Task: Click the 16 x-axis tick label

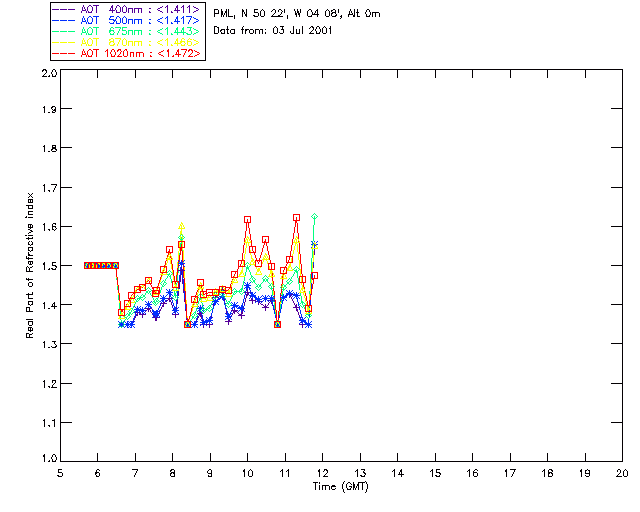Action: [473, 473]
